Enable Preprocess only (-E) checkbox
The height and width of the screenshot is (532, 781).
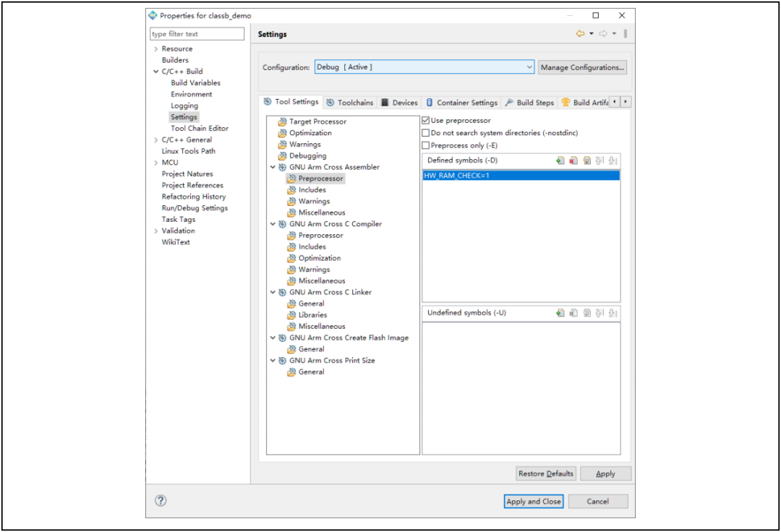[x=426, y=145]
